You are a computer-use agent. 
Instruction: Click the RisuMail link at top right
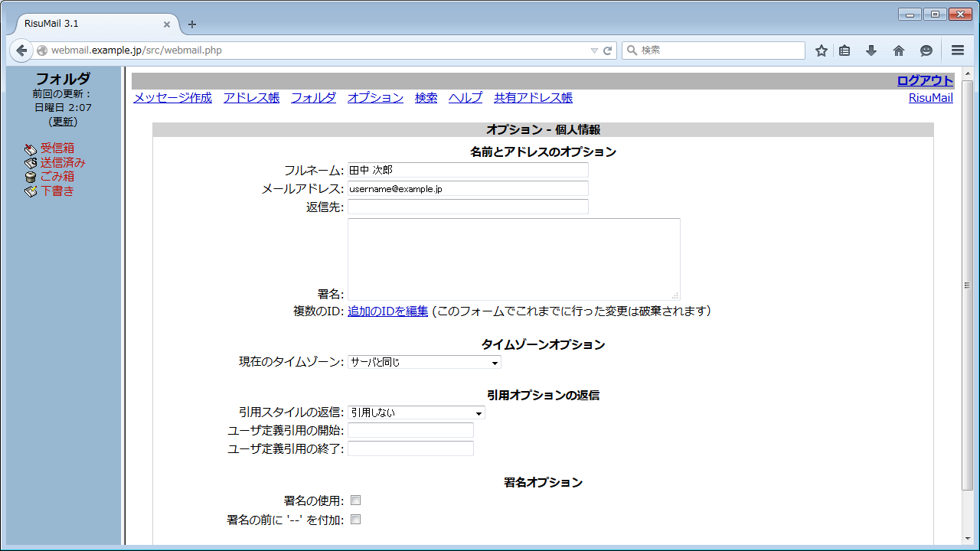click(x=931, y=98)
